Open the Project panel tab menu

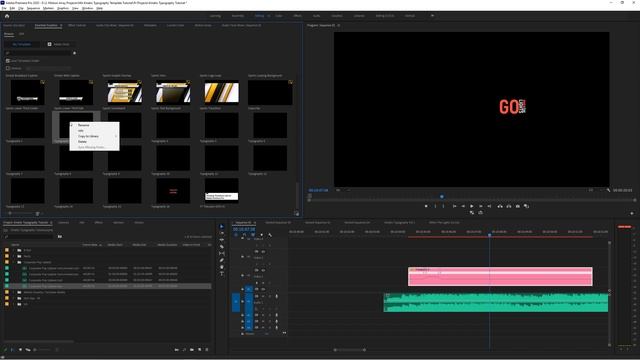(51, 222)
